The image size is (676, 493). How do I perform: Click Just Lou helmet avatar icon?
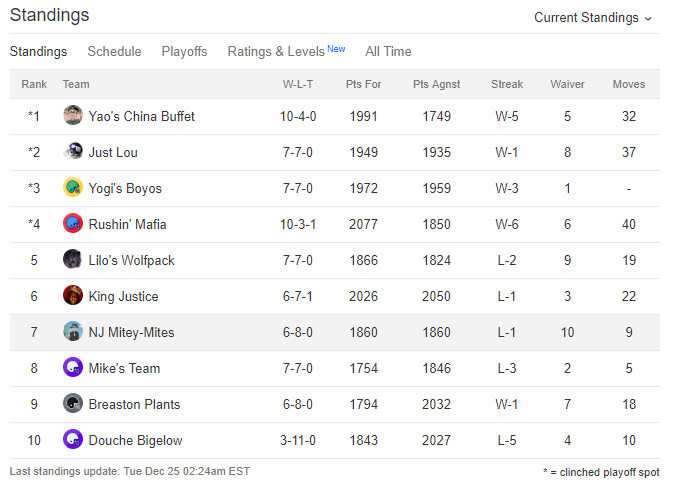coord(73,152)
